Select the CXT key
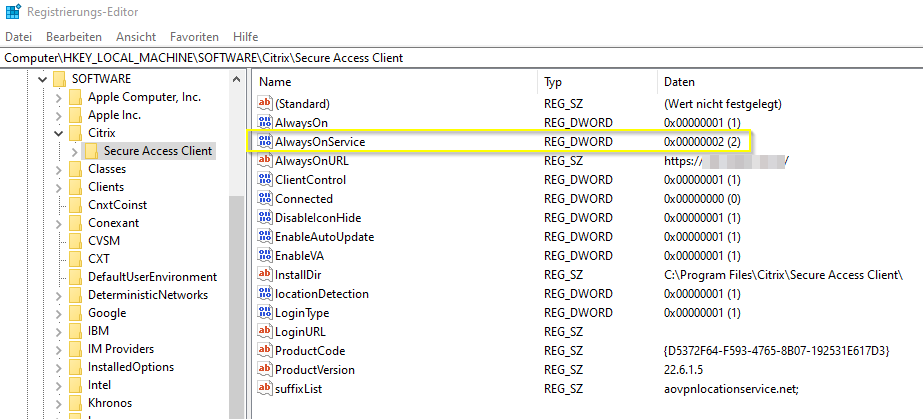 [x=99, y=259]
